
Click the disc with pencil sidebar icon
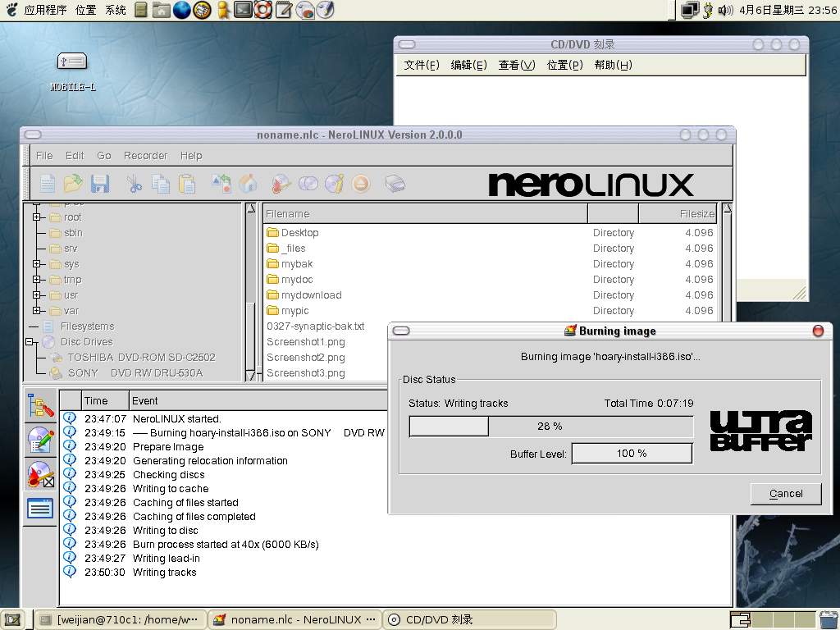click(41, 440)
